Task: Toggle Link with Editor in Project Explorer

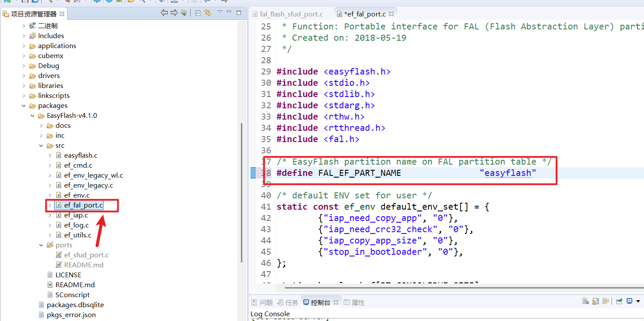Action: 208,13
